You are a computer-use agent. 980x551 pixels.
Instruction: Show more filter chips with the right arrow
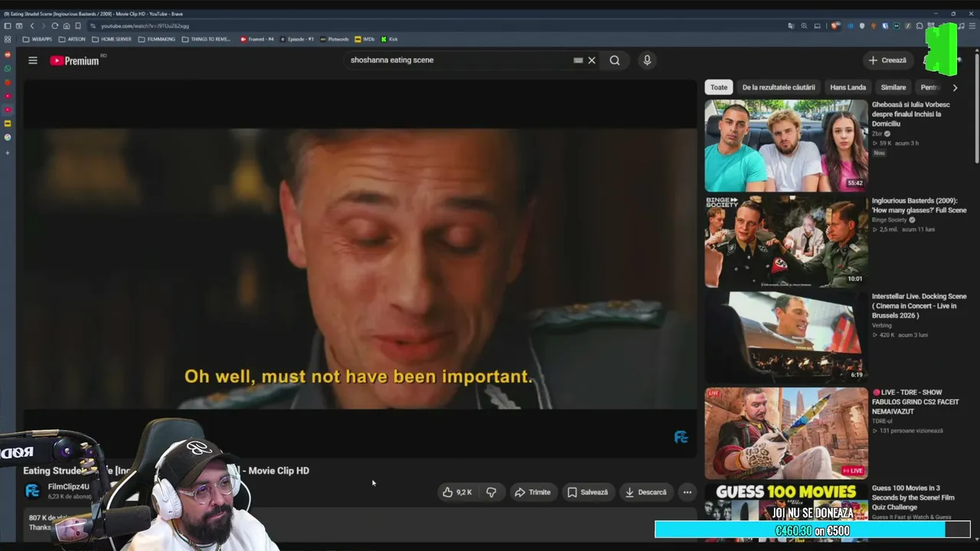tap(955, 87)
